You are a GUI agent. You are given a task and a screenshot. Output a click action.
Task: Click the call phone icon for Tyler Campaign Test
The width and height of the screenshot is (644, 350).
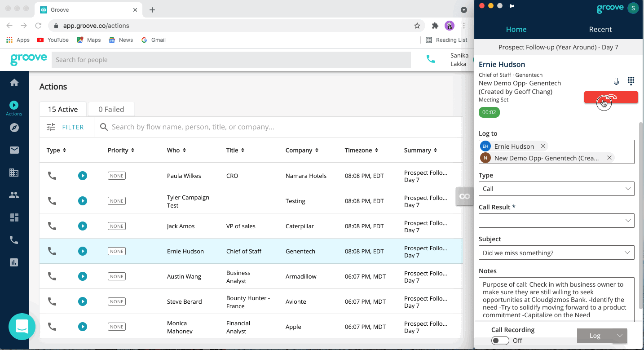tap(52, 201)
